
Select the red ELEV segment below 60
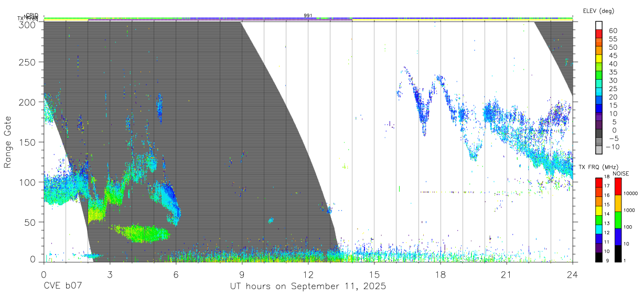599,34
